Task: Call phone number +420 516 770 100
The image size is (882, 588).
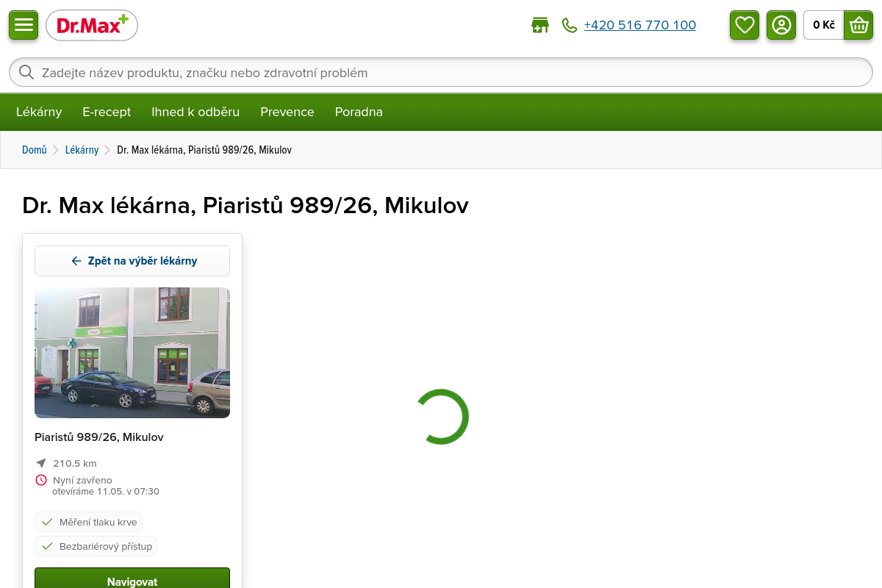Action: (640, 25)
